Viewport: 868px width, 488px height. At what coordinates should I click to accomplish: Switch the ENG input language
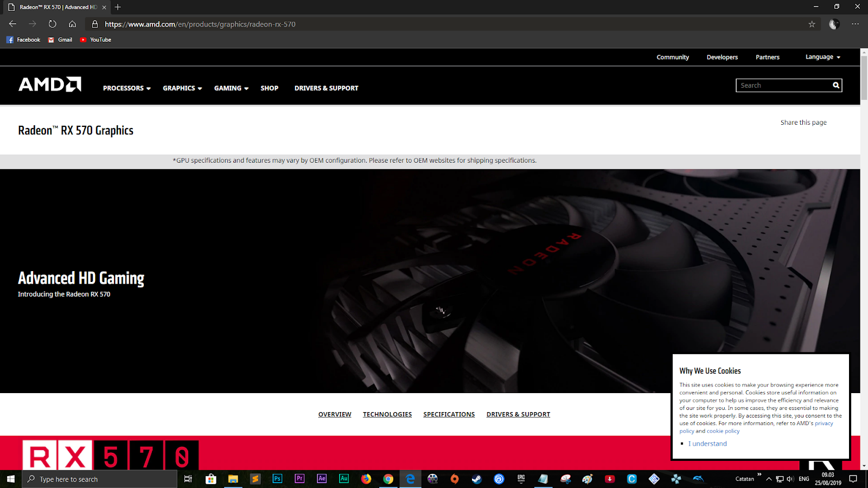804,479
